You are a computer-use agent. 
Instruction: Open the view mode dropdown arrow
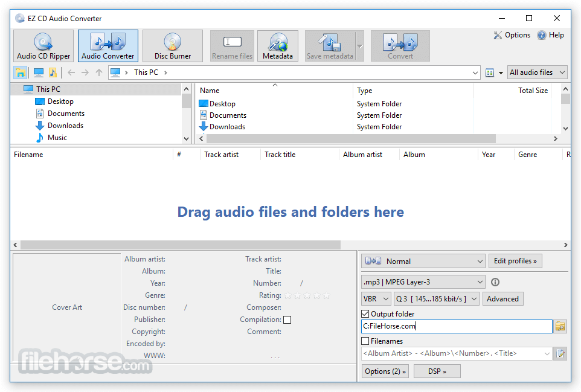tap(501, 73)
